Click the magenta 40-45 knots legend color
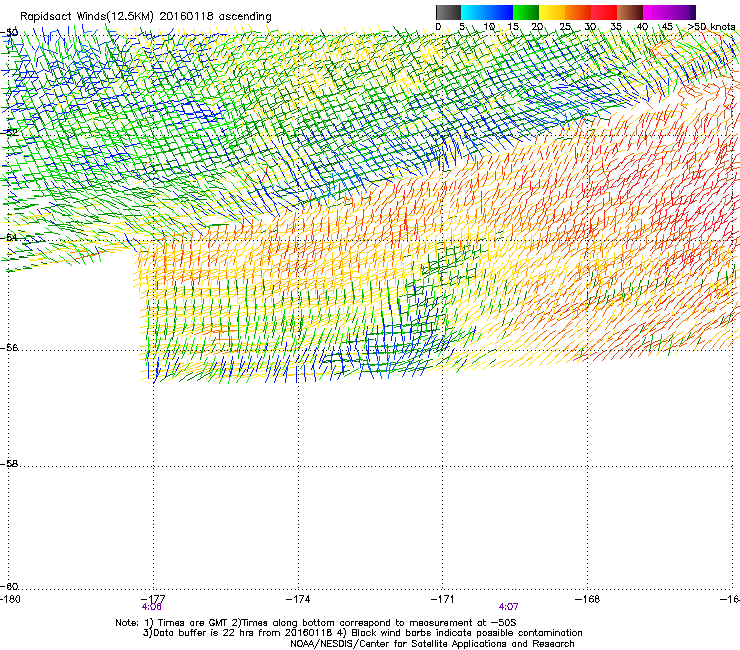The height and width of the screenshot is (650, 740). pos(656,12)
